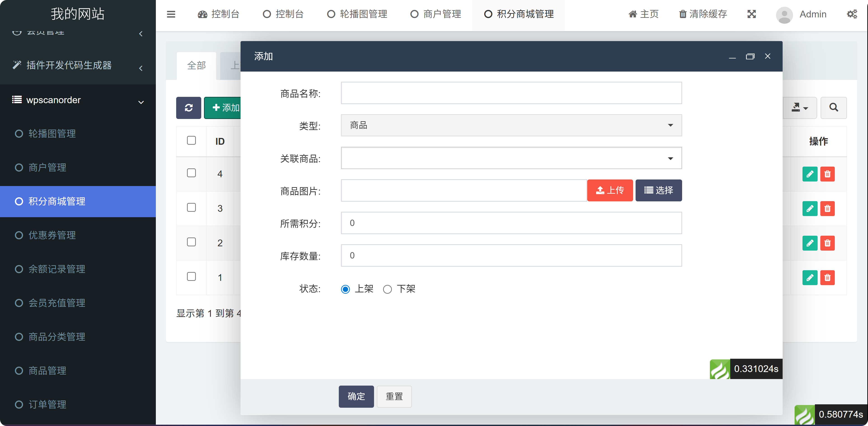Open the 类型 dropdown showing 商品
This screenshot has height=426, width=868.
[511, 125]
